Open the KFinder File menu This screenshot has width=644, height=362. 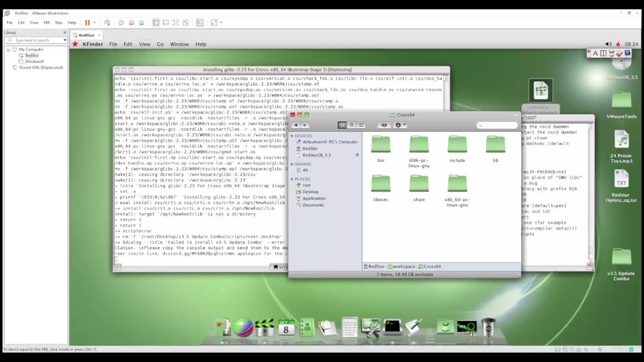tap(113, 44)
